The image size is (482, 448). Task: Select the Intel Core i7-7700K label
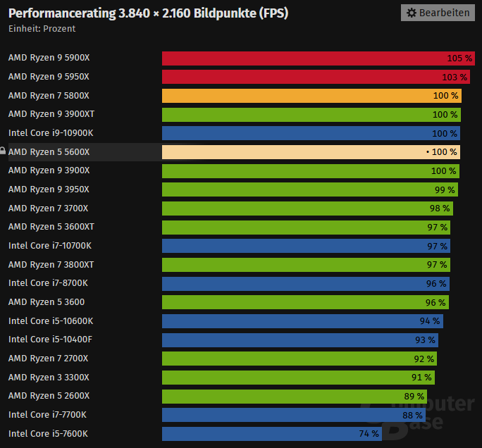47,415
